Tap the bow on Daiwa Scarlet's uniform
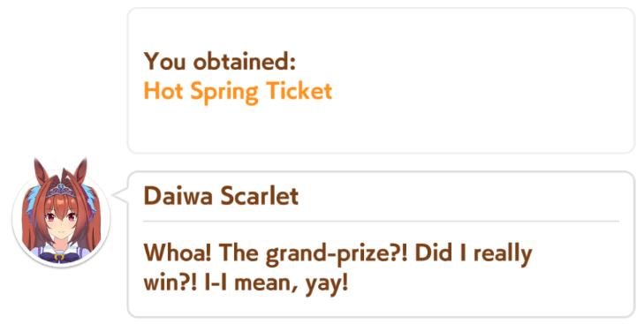The width and height of the screenshot is (644, 324). pyautogui.click(x=60, y=256)
